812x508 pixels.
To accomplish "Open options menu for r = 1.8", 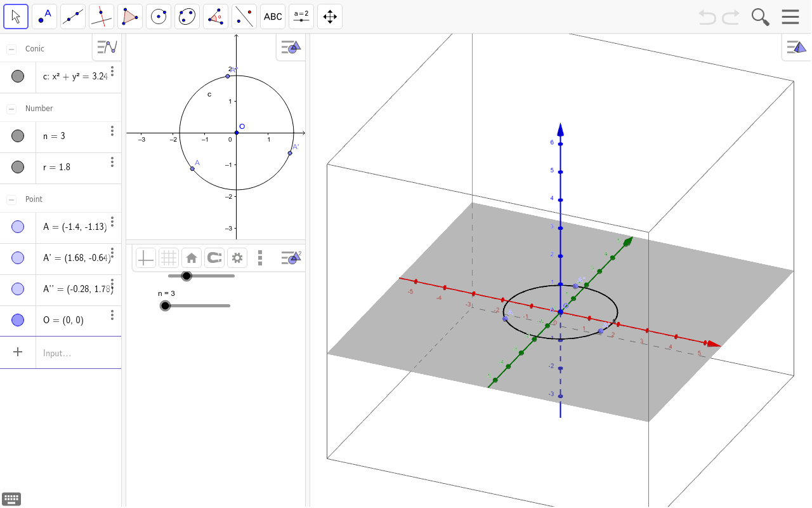I will (x=112, y=162).
